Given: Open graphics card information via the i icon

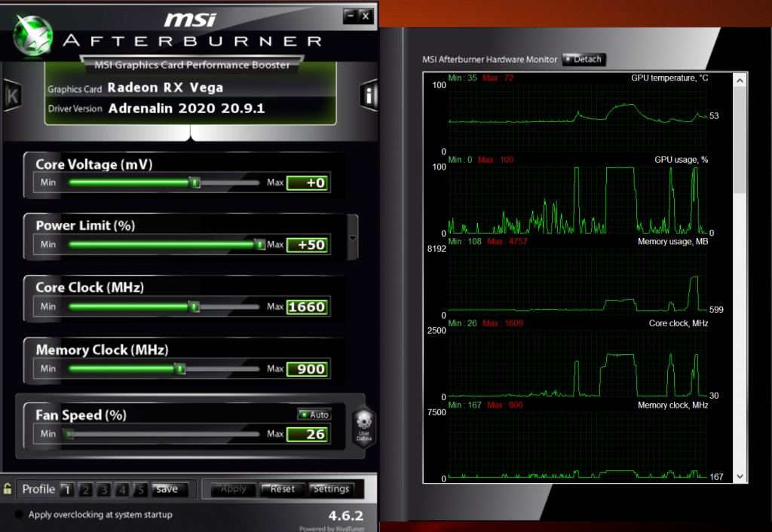Looking at the screenshot, I should coord(367,95).
